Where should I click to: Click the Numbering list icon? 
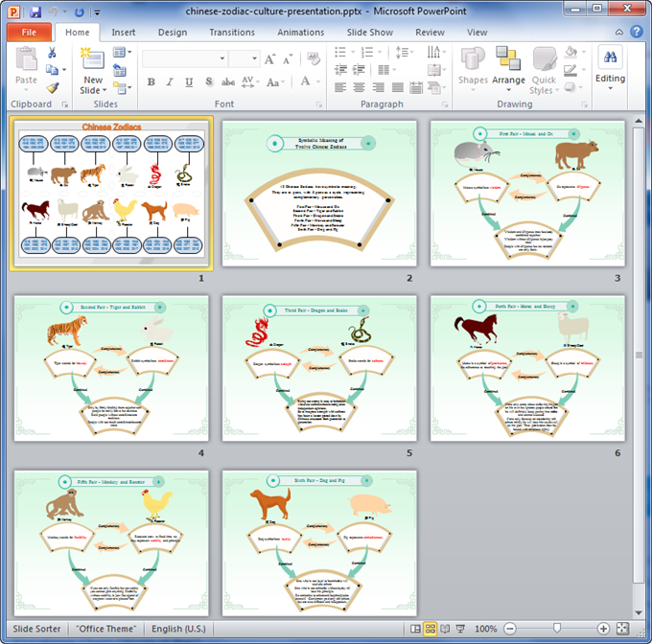[x=367, y=53]
